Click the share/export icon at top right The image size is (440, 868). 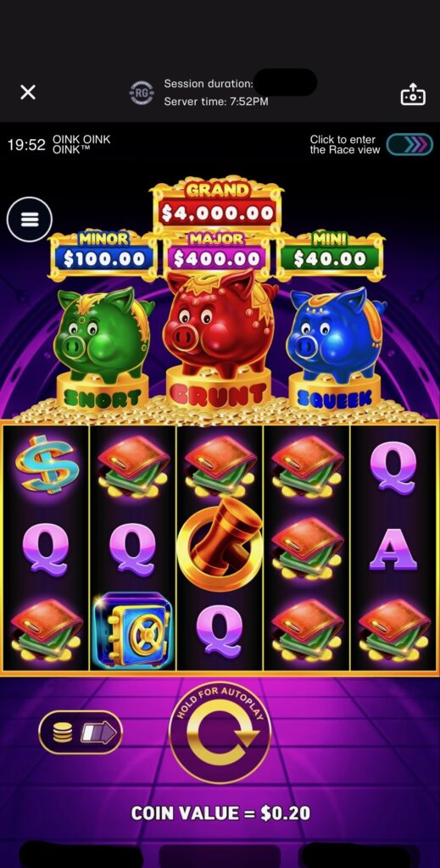(413, 93)
